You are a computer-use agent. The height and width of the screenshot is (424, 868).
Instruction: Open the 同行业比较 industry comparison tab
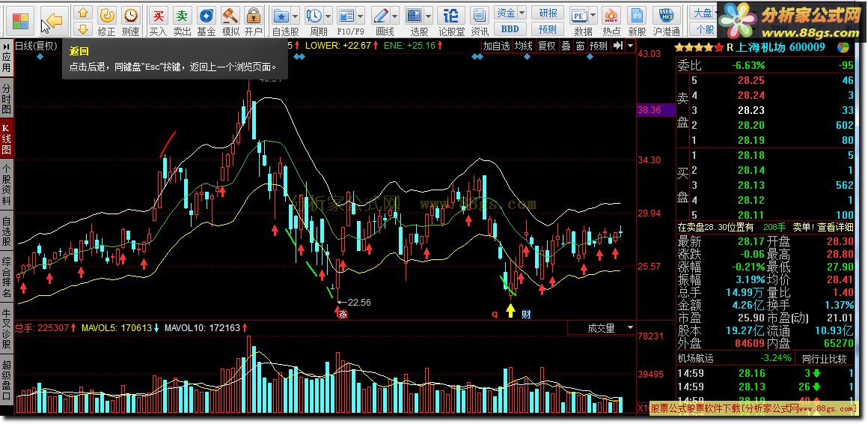(825, 359)
